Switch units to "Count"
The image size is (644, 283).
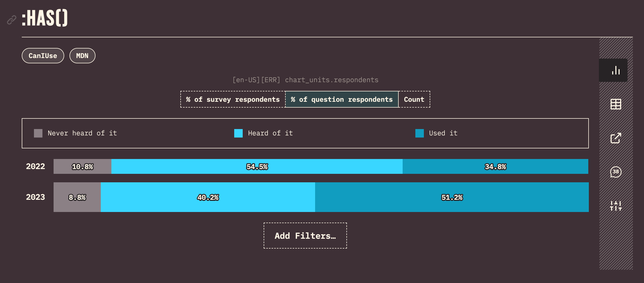[x=414, y=99]
